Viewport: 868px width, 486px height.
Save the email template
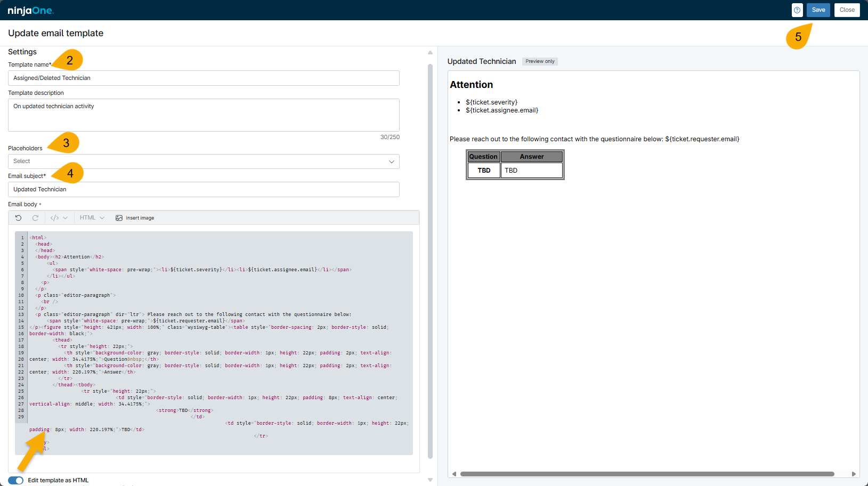[818, 10]
